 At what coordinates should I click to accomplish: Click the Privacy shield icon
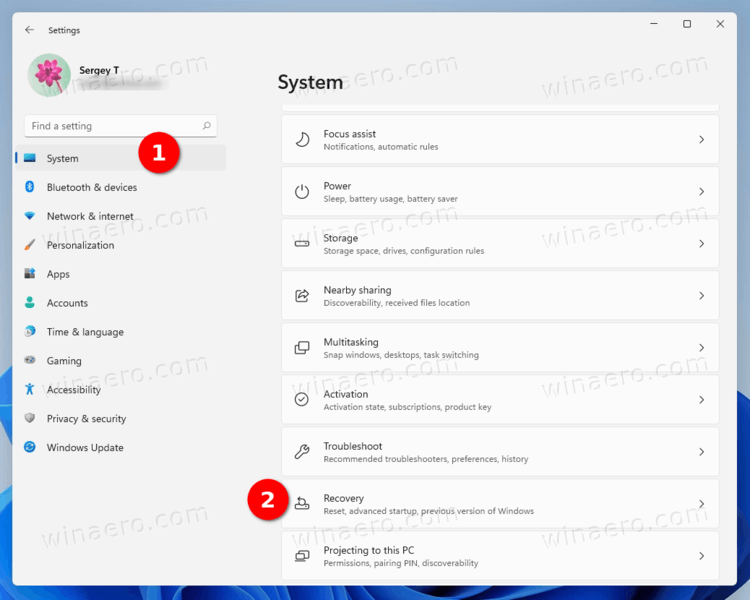[30, 418]
